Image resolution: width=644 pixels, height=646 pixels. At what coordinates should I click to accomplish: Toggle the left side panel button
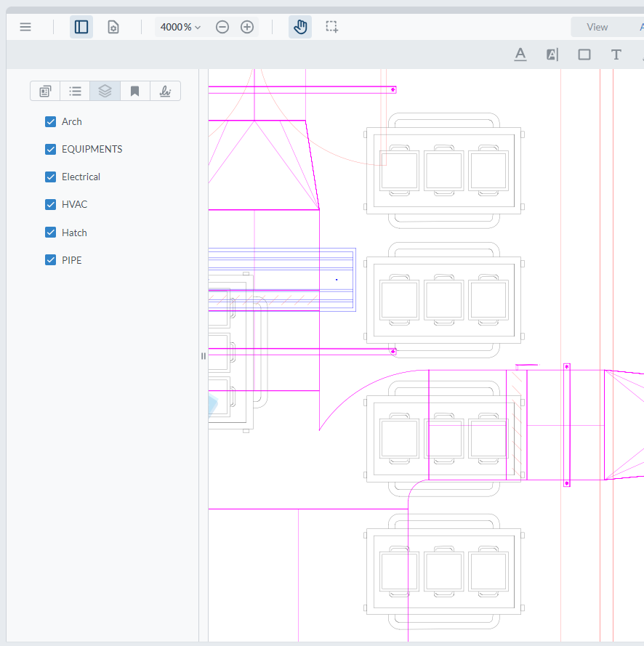click(81, 27)
